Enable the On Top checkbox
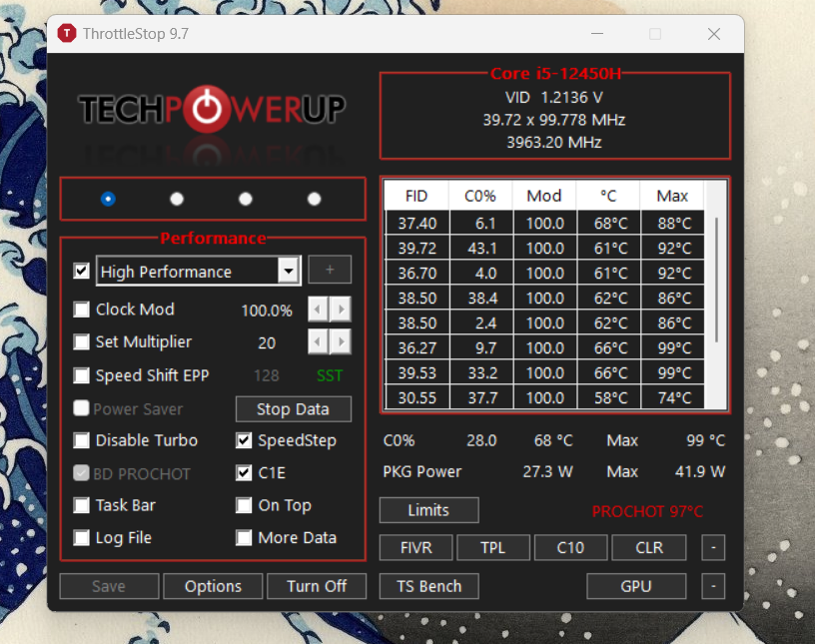 pos(244,505)
